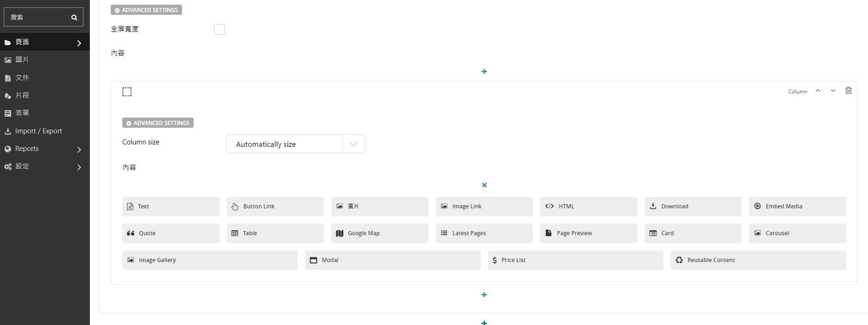Image resolution: width=868 pixels, height=325 pixels.
Task: Add a Table block
Action: coord(275,233)
